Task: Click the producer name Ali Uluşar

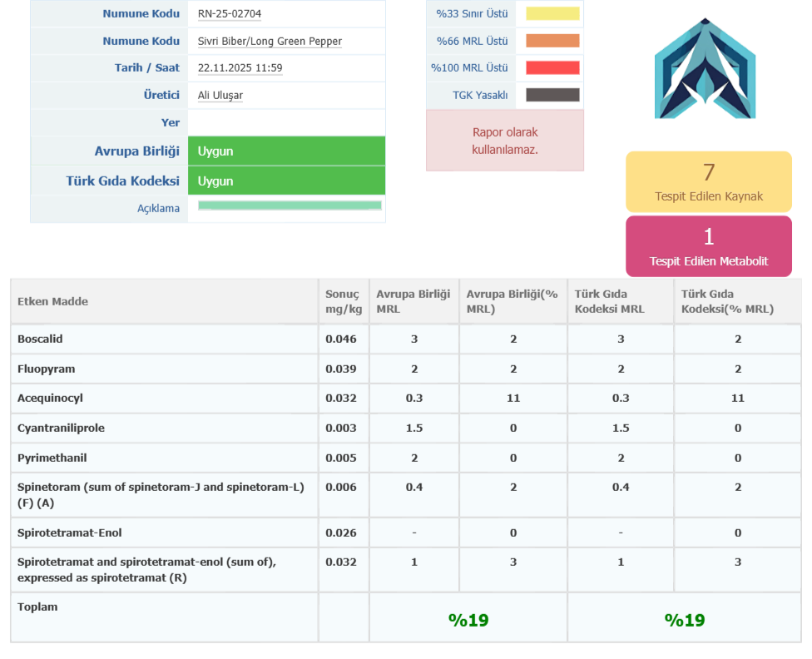Action: 220,96
